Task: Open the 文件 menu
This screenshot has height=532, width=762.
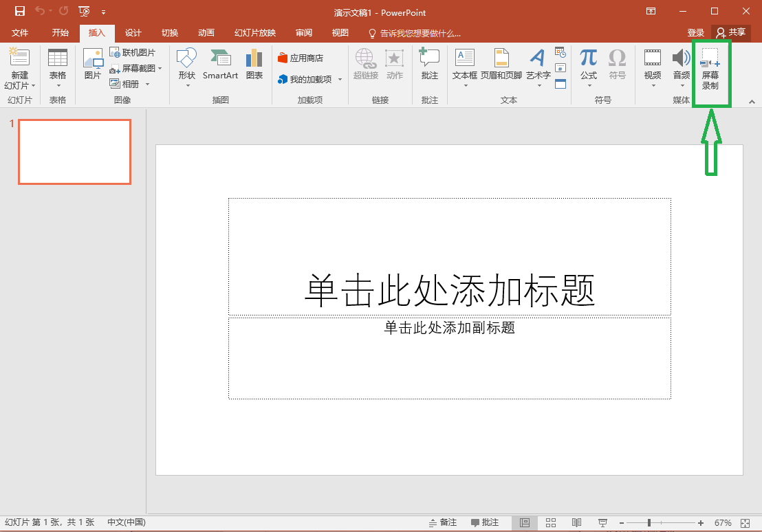Action: 20,32
